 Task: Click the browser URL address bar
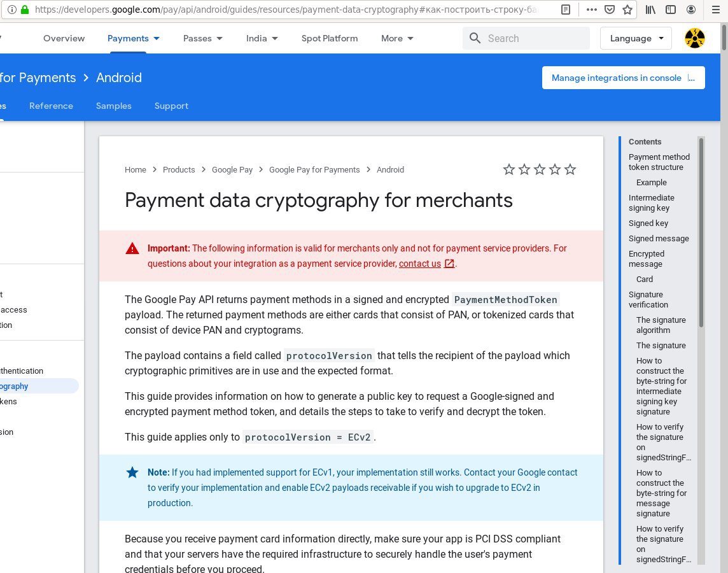(286, 10)
